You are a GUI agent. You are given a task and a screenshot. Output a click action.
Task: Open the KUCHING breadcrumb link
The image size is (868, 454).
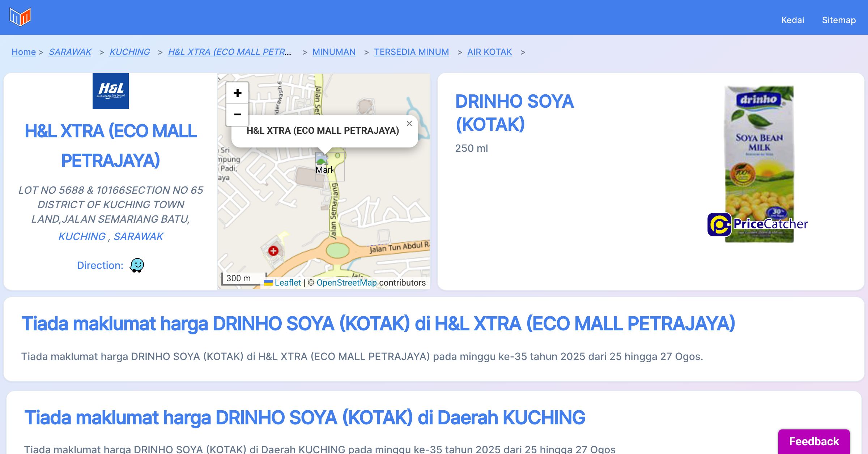point(129,52)
